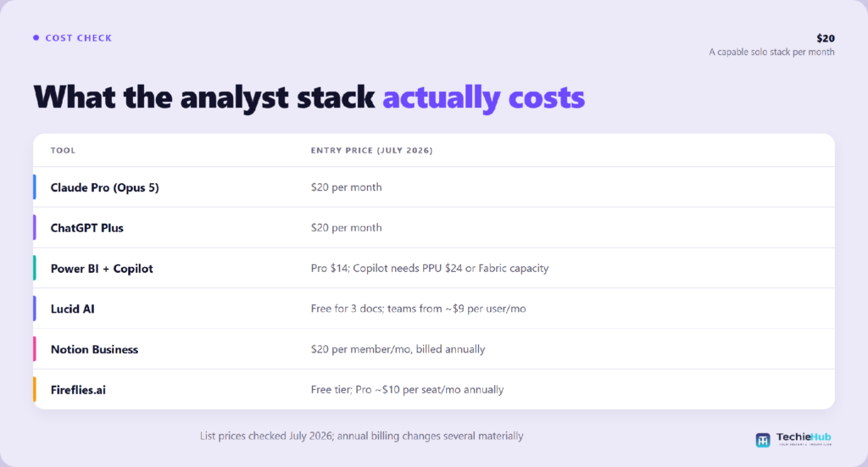Click the blue color bar beside Claude Pro
The width and height of the screenshot is (868, 467).
click(34, 187)
